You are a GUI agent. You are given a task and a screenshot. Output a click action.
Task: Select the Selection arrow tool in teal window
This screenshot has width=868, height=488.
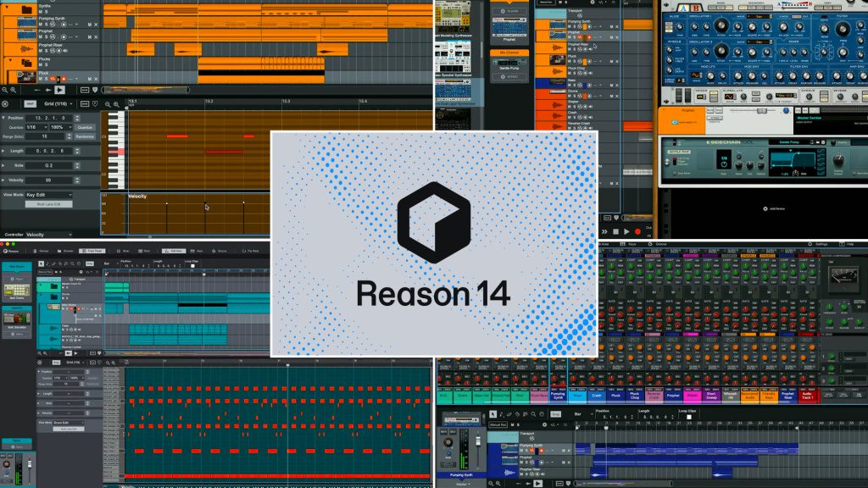[x=41, y=264]
